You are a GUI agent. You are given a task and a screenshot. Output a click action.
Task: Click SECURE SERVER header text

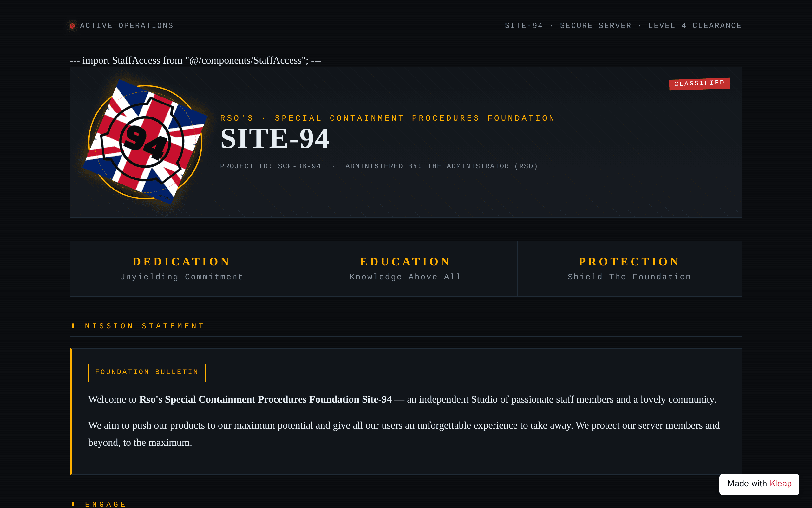coord(596,26)
